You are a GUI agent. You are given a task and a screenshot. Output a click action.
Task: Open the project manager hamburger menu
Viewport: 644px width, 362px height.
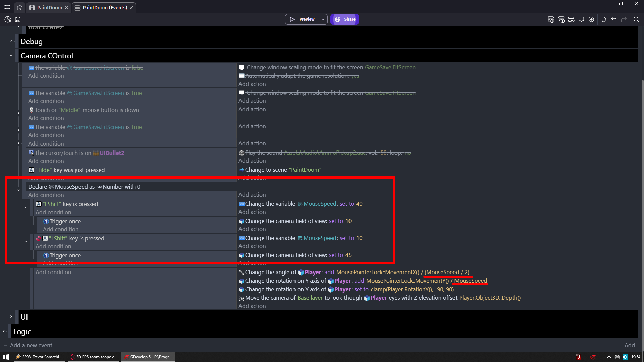7,7
